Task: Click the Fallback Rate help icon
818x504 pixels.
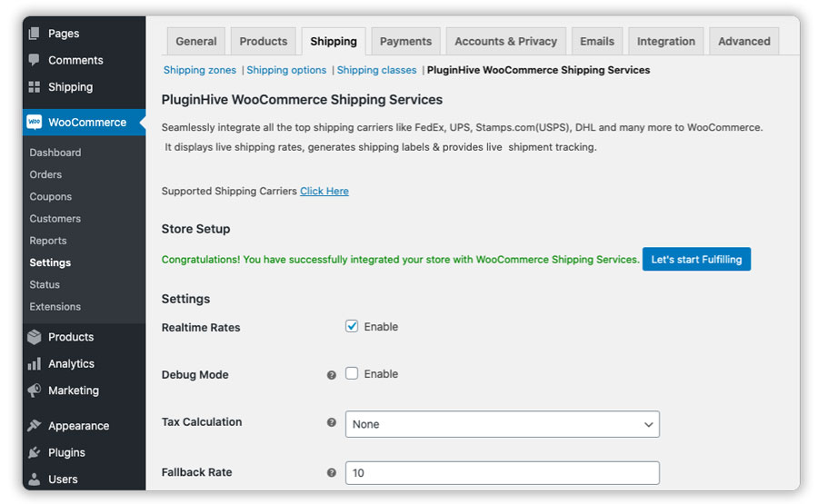Action: (331, 473)
